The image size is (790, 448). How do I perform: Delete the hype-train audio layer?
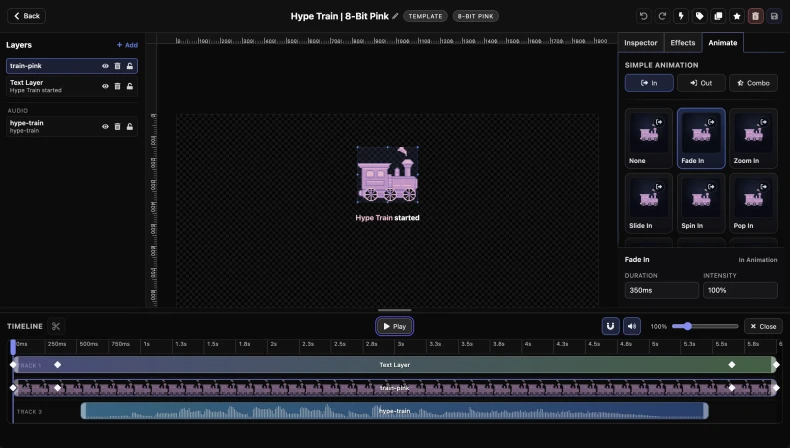(x=117, y=126)
